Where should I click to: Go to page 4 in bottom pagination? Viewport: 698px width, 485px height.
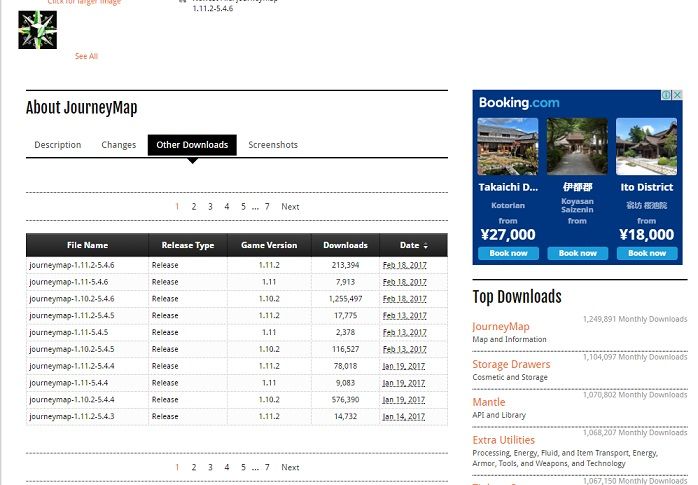(x=227, y=467)
